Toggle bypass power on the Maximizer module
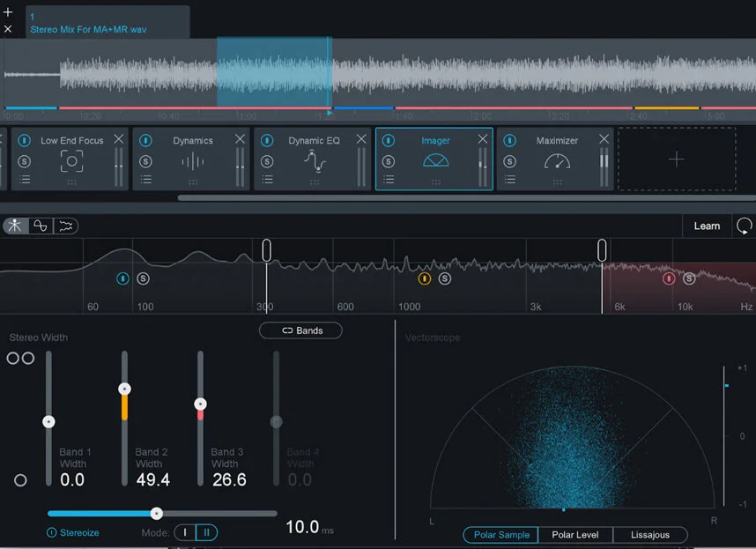The width and height of the screenshot is (756, 549). [x=509, y=139]
